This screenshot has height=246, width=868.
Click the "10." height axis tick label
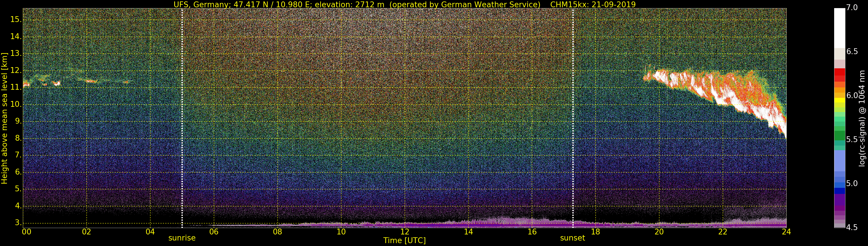coord(16,104)
